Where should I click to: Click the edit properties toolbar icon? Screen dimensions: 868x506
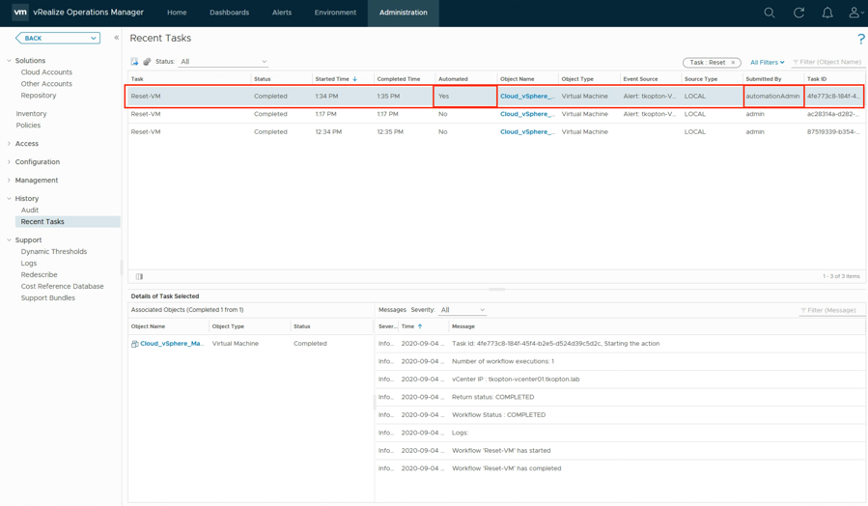click(147, 61)
